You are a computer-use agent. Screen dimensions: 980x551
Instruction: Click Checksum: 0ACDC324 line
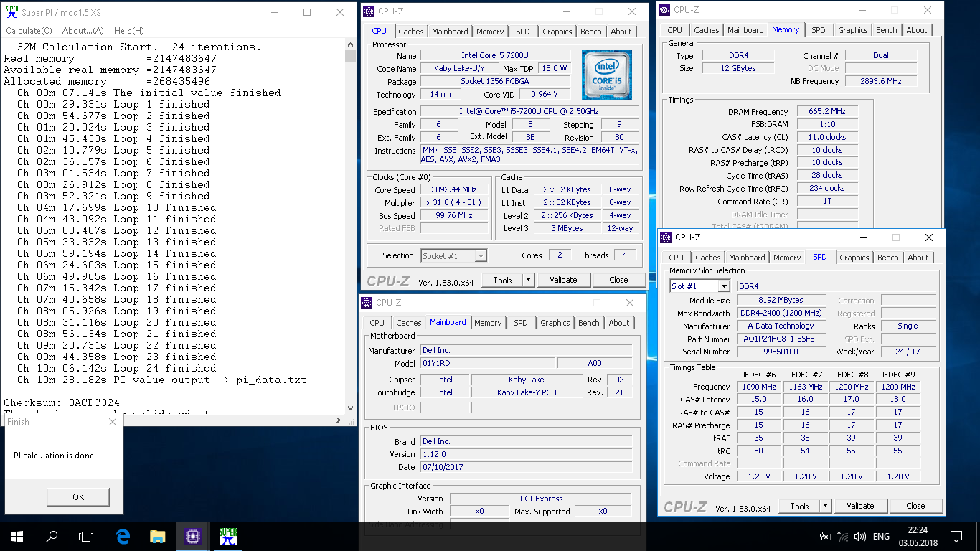(x=62, y=403)
